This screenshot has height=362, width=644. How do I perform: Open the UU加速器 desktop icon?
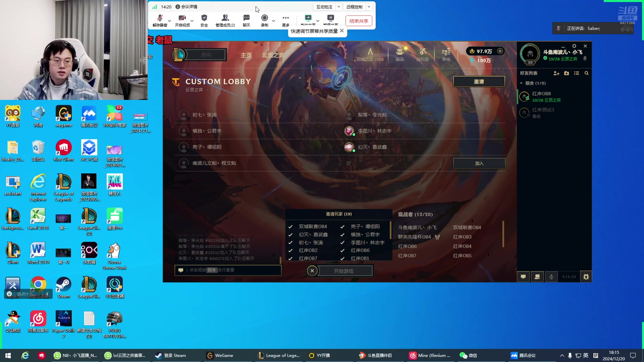[115, 288]
